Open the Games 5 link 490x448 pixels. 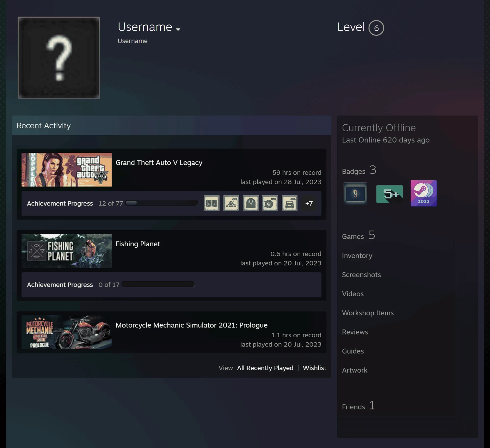(x=359, y=235)
